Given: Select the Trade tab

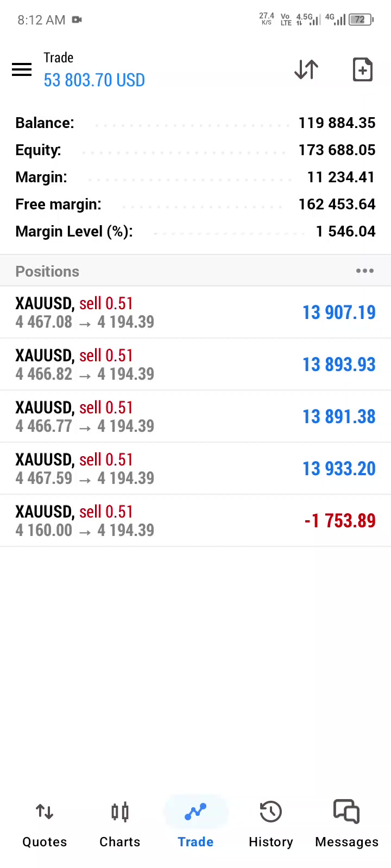Looking at the screenshot, I should click(195, 826).
